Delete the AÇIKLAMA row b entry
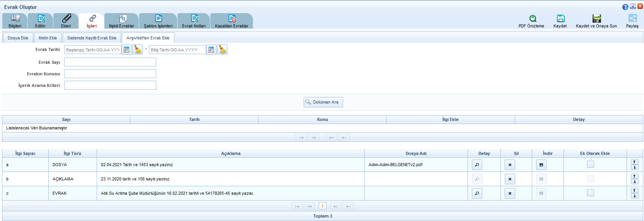This screenshot has width=644, height=221. click(510, 179)
